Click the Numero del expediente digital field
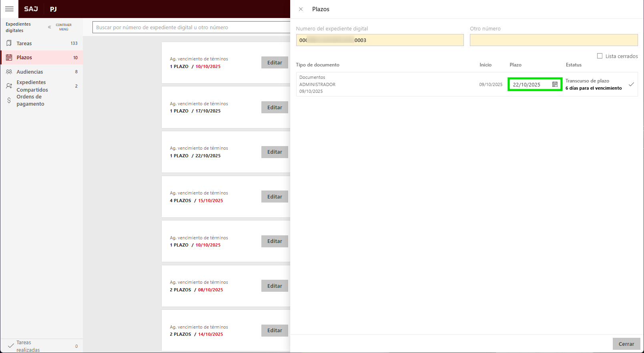Image resolution: width=644 pixels, height=353 pixels. (x=379, y=40)
